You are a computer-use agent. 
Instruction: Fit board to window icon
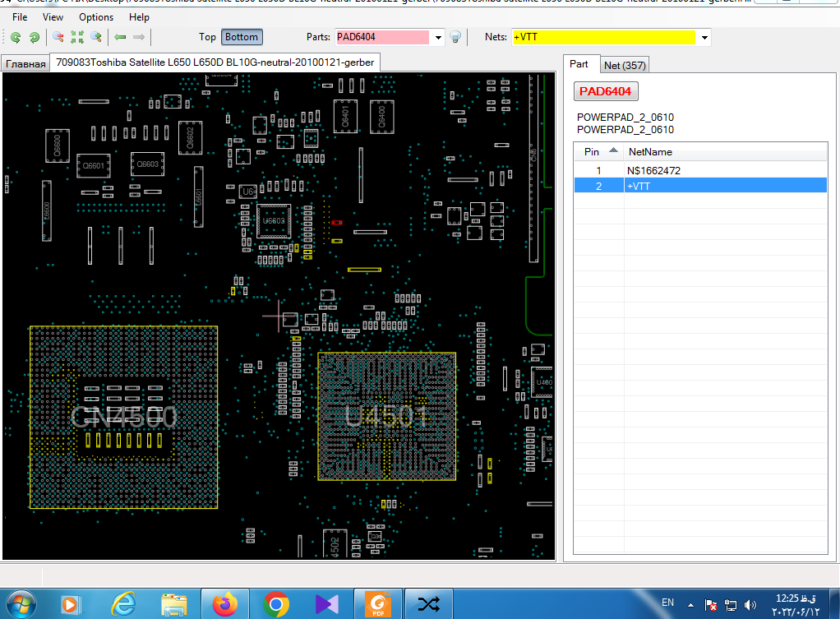[77, 37]
